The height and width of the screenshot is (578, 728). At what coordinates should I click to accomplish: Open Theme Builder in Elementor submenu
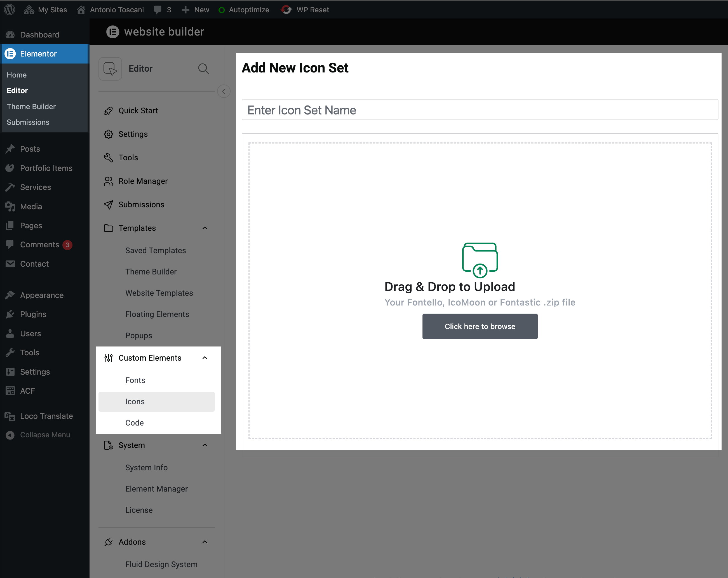(x=31, y=106)
